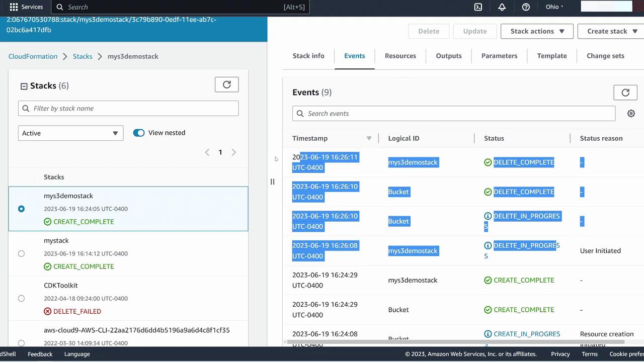Switch to the Resources tab
Viewport: 644px width, 362px height.
point(400,56)
